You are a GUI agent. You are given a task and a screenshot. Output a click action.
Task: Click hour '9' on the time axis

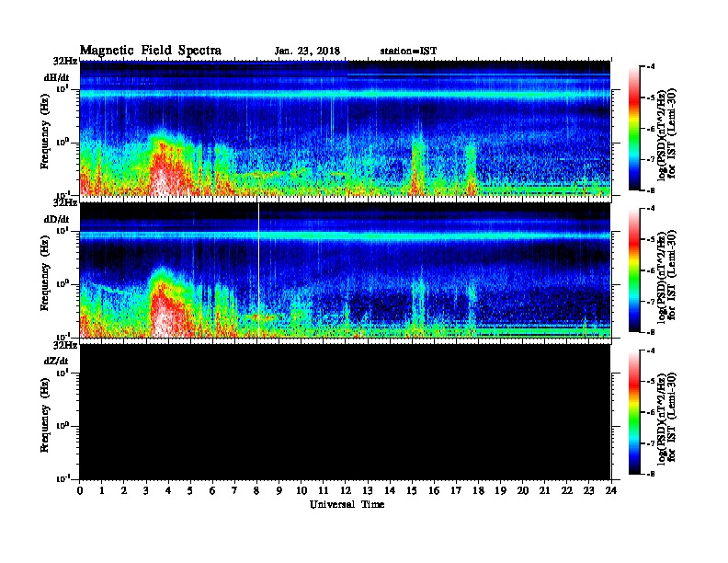pyautogui.click(x=279, y=491)
